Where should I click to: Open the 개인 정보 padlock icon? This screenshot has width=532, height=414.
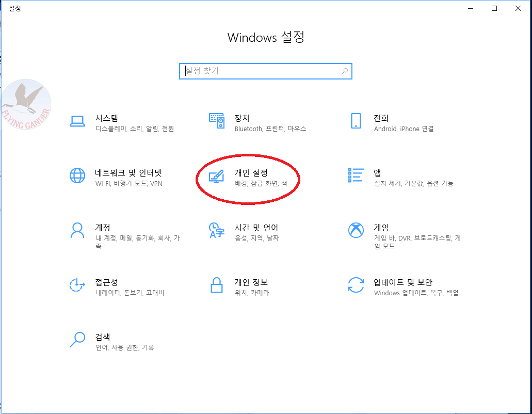point(217,285)
